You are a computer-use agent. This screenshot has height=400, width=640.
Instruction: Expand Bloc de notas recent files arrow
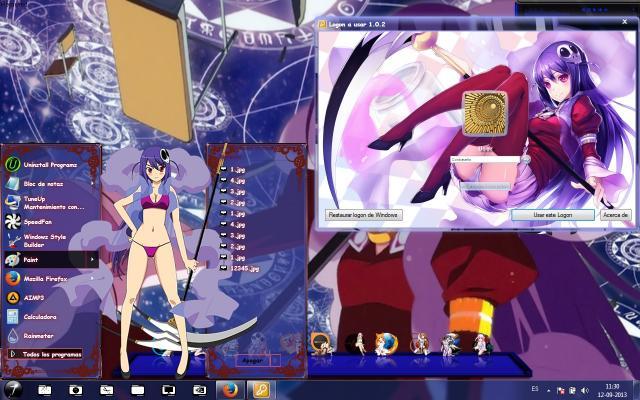(x=92, y=184)
